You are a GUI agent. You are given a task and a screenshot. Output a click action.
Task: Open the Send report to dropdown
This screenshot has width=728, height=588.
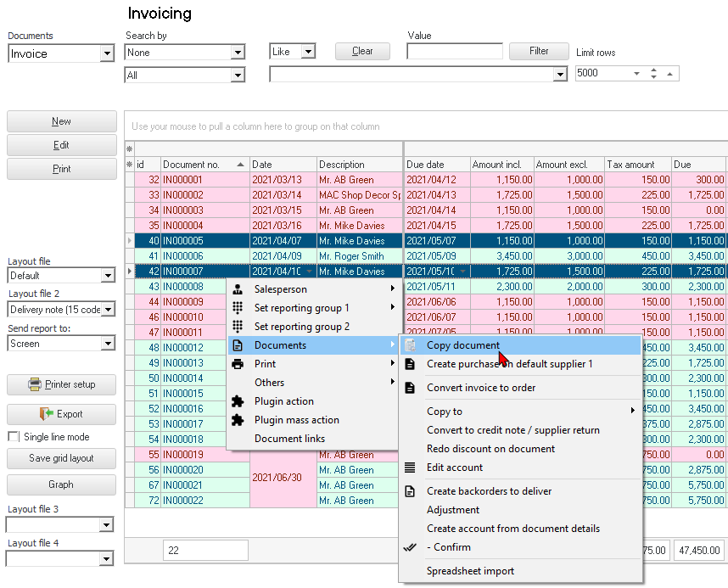(x=107, y=344)
